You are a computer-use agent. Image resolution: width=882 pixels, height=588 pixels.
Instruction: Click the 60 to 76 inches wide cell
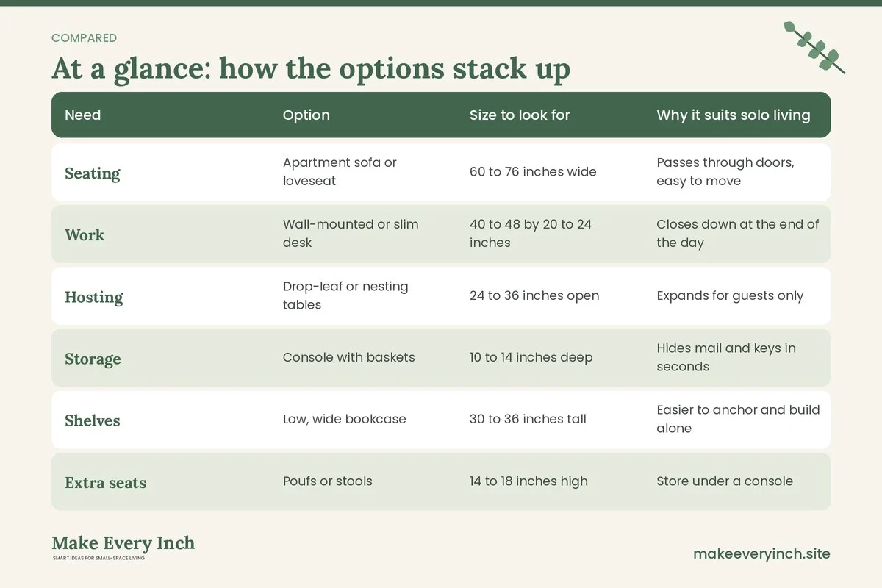(533, 172)
